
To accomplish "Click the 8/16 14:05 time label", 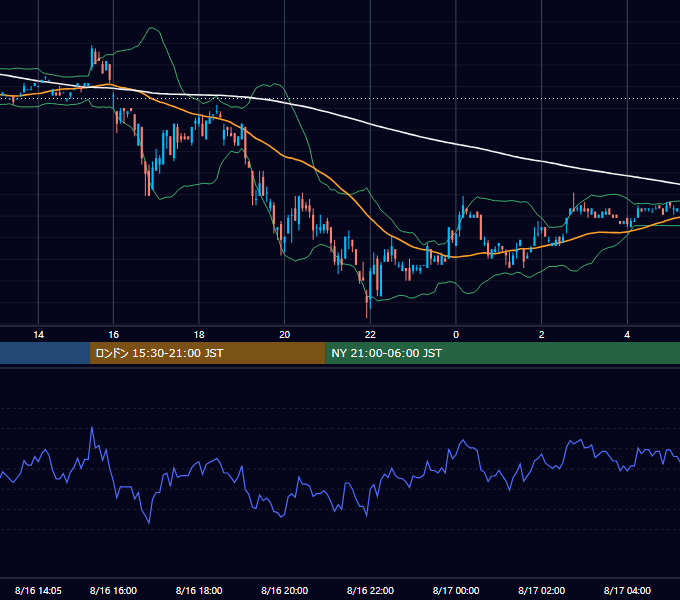I will 38,590.
